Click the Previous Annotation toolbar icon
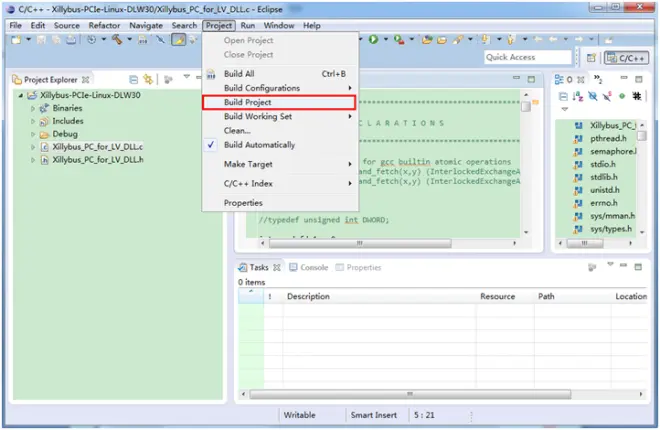This screenshot has height=430, width=660. click(511, 40)
